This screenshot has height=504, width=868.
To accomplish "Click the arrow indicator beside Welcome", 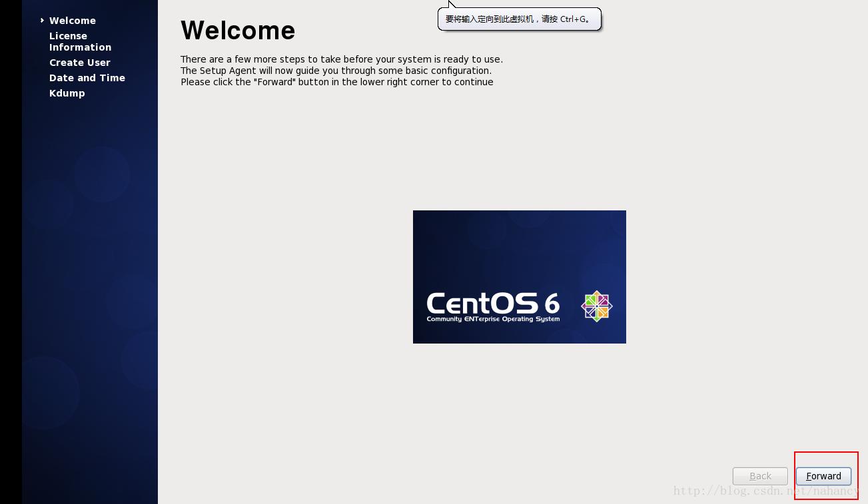I will [43, 21].
